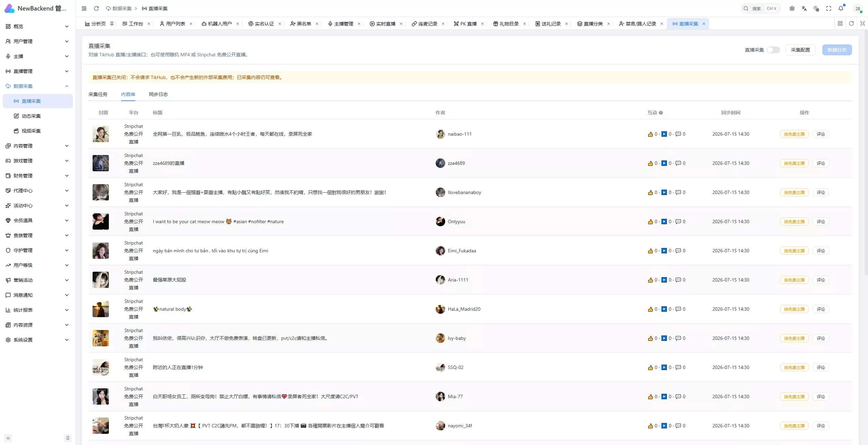The height and width of the screenshot is (445, 868).
Task: Switch to the 采集任务 tab
Action: coord(98,94)
